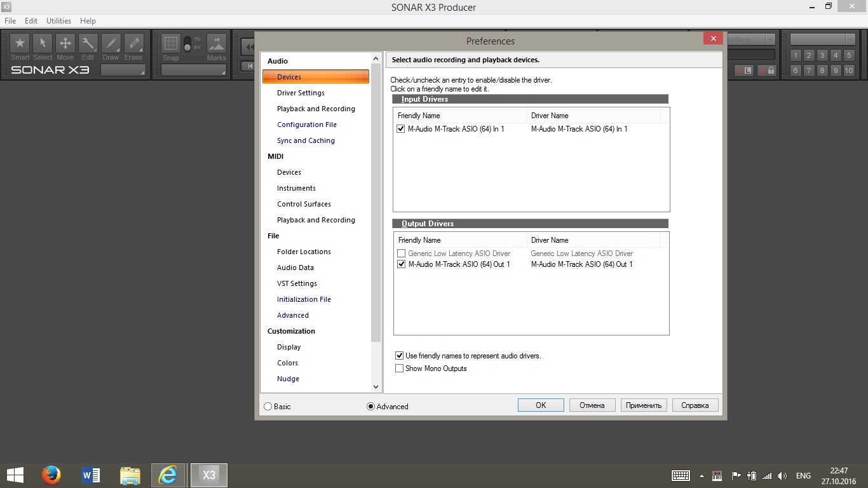Screen dimensions: 868x488
Task: Click the SONAR X3 taskbar button
Action: tap(208, 475)
